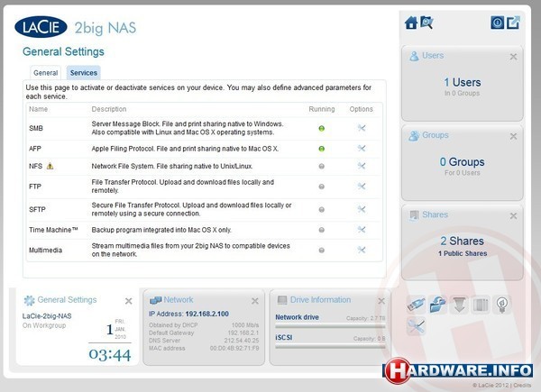The height and width of the screenshot is (392, 541).
Task: Click the 03:44 clock display
Action: coord(110,355)
